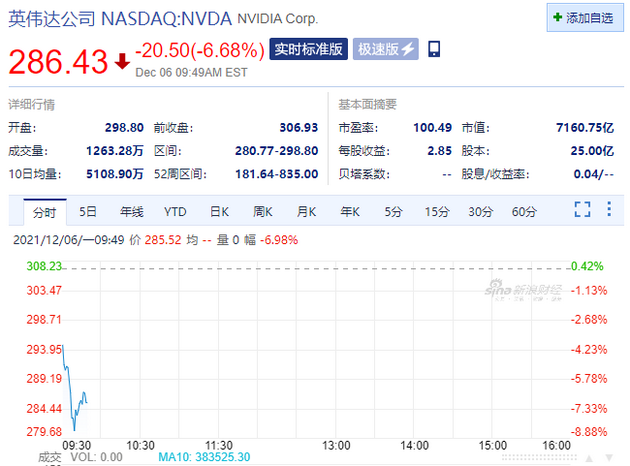
Task: Click the y-axis label 308.23
Action: [44, 266]
